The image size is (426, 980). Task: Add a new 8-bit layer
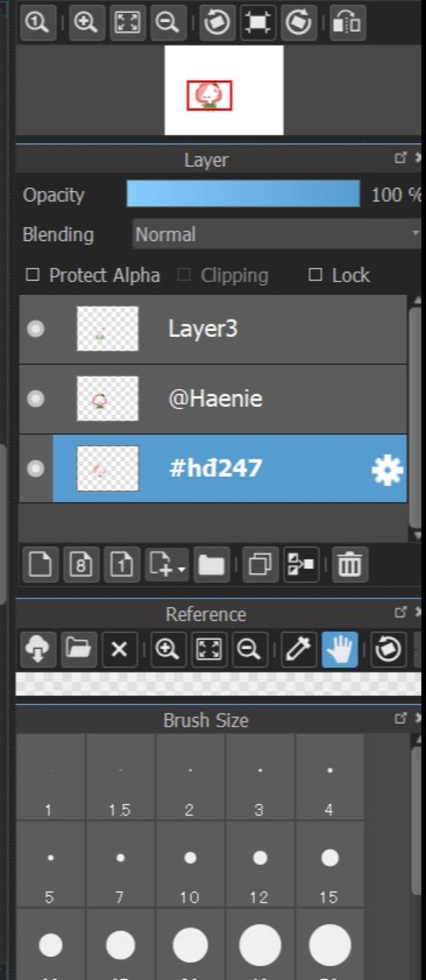click(x=81, y=564)
